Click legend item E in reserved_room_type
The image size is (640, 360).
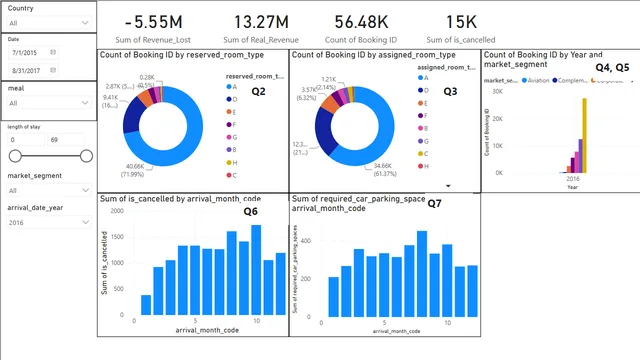(231, 112)
